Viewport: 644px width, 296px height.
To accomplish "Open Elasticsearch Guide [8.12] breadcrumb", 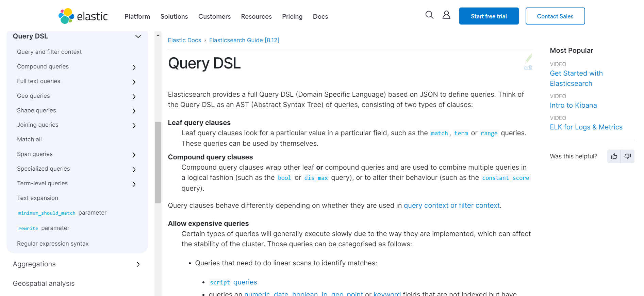I will [x=244, y=40].
